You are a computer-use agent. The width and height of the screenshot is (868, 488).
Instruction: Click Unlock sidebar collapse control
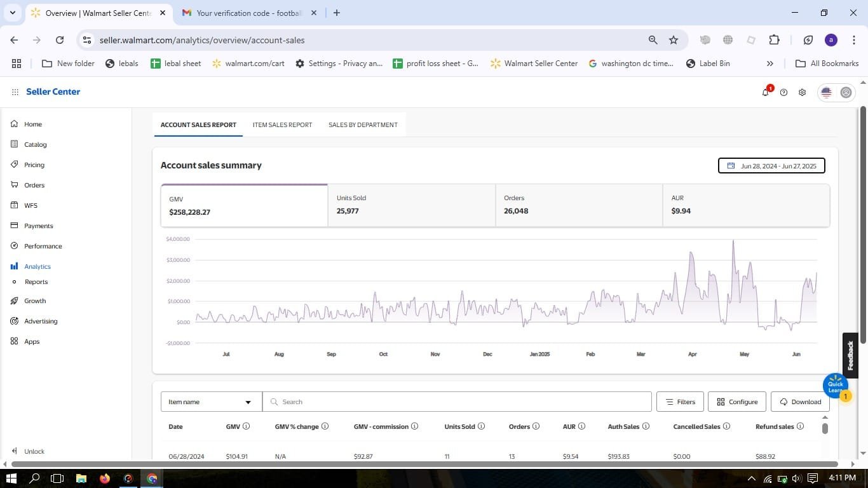[x=28, y=451]
